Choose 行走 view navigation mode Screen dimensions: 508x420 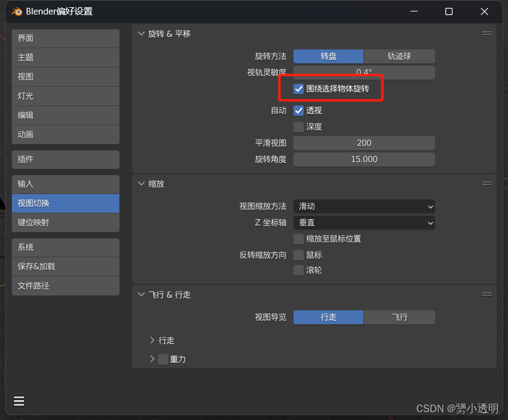(x=328, y=318)
